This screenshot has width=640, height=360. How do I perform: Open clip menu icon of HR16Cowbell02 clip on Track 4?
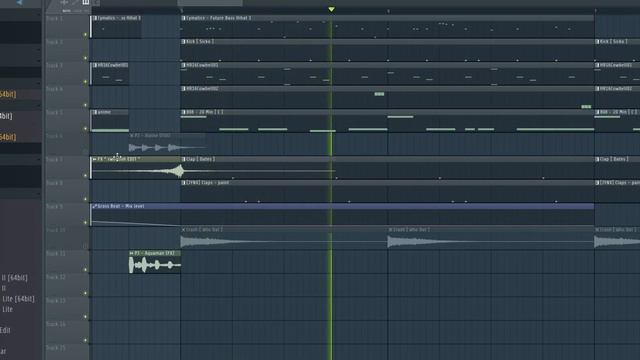(x=183, y=89)
